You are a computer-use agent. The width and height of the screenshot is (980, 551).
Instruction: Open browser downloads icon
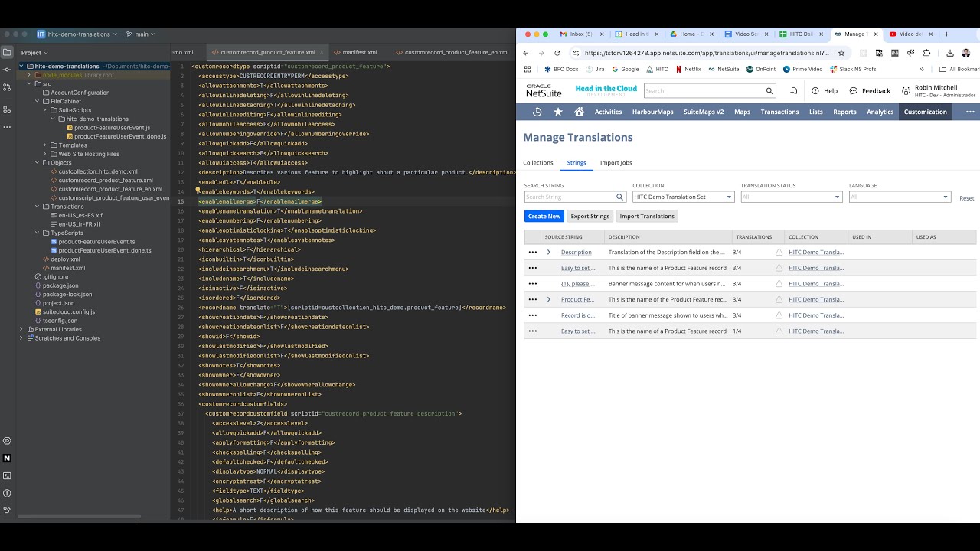(x=950, y=53)
